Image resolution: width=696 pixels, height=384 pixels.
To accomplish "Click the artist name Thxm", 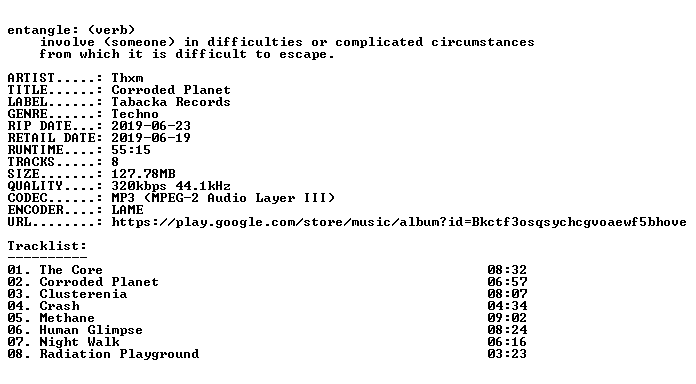I will (x=127, y=78).
